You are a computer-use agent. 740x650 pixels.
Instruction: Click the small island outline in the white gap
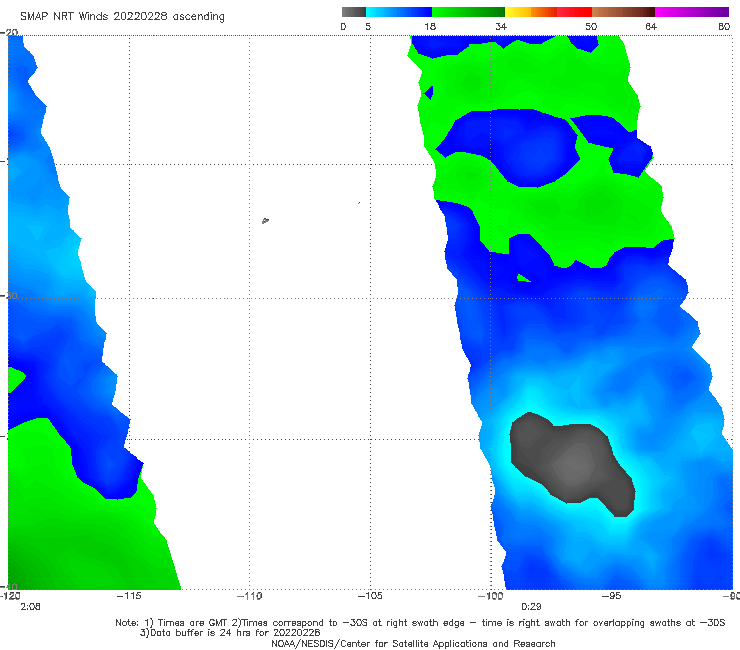click(265, 220)
